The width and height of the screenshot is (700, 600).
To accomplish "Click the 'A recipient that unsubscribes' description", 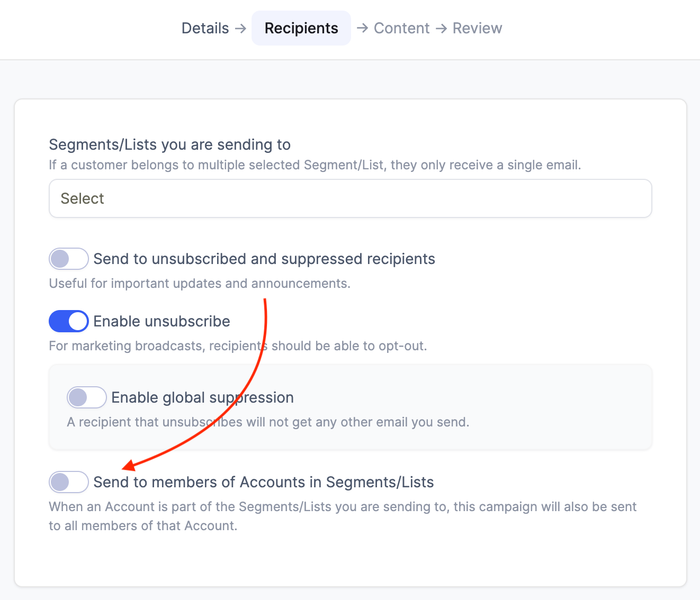I will pos(268,422).
